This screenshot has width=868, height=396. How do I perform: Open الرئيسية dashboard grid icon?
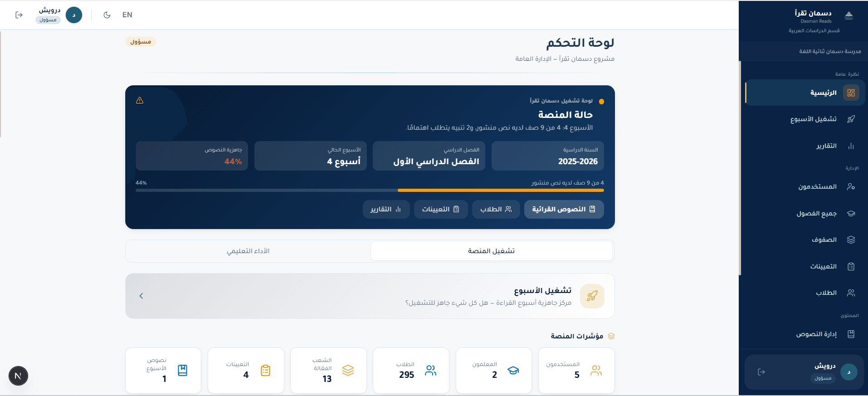(x=851, y=93)
